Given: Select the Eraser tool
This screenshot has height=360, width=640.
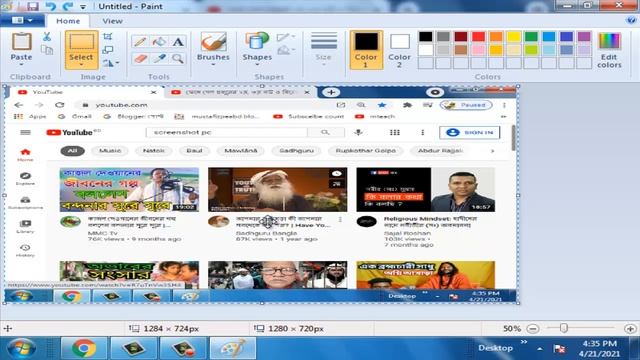Looking at the screenshot, I should pyautogui.click(x=140, y=59).
